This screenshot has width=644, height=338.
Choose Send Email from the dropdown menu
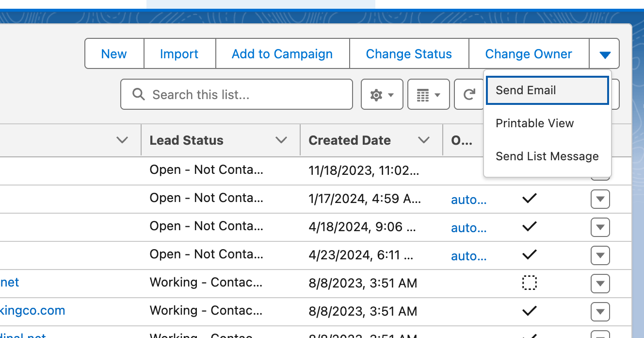tap(547, 90)
